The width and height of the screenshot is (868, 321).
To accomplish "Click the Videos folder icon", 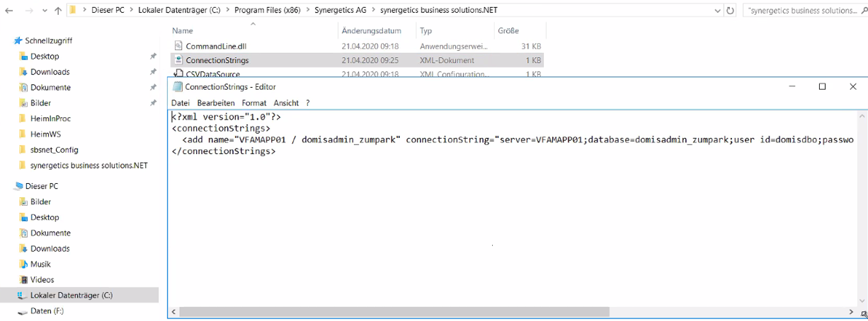I will click(23, 280).
